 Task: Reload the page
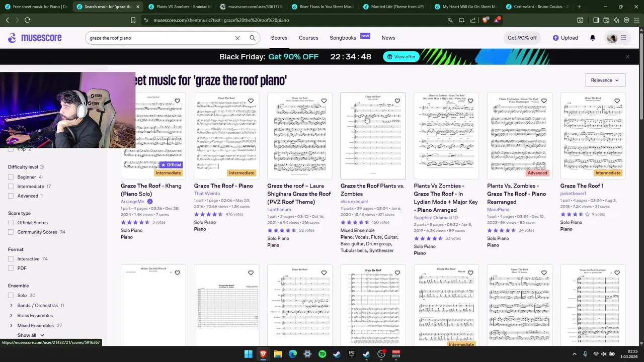tap(27, 20)
